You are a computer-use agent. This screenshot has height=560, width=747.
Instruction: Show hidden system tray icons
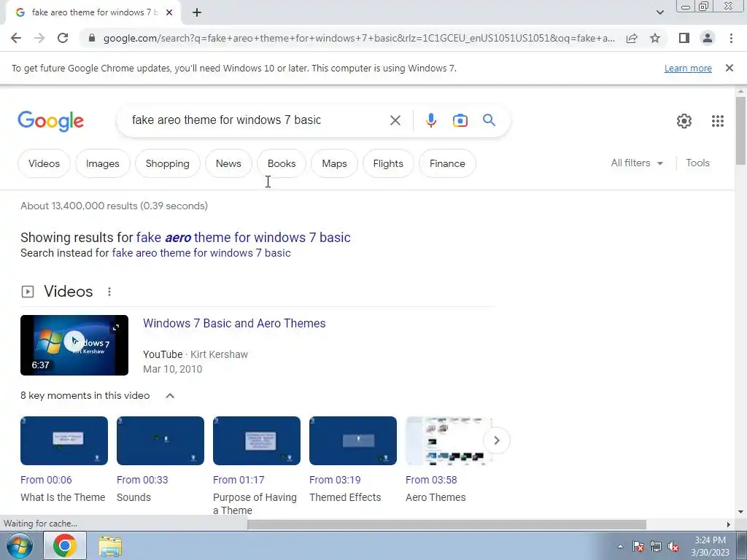point(620,546)
